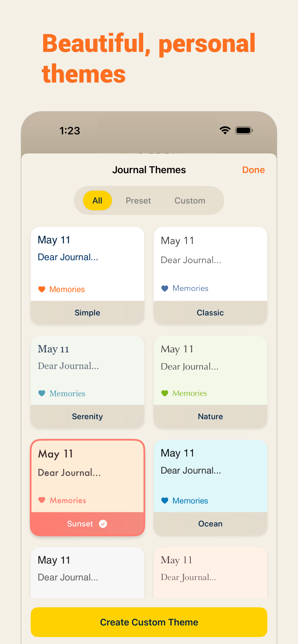Switch to the Custom tab
298x644 pixels.
[x=190, y=201]
